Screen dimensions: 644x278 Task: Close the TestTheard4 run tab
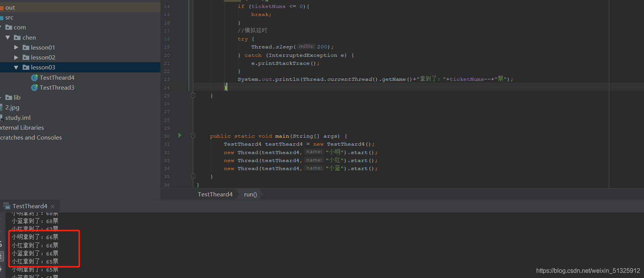(x=53, y=207)
